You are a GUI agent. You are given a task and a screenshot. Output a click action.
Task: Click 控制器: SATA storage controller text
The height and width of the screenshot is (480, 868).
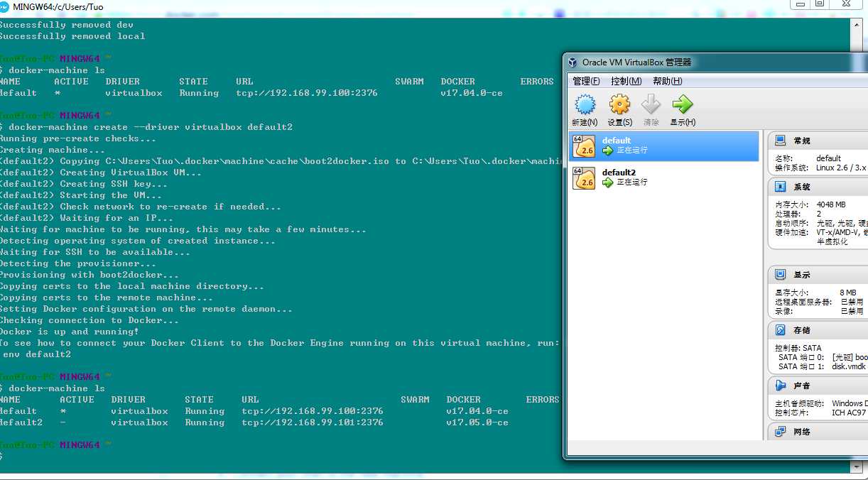coord(798,348)
